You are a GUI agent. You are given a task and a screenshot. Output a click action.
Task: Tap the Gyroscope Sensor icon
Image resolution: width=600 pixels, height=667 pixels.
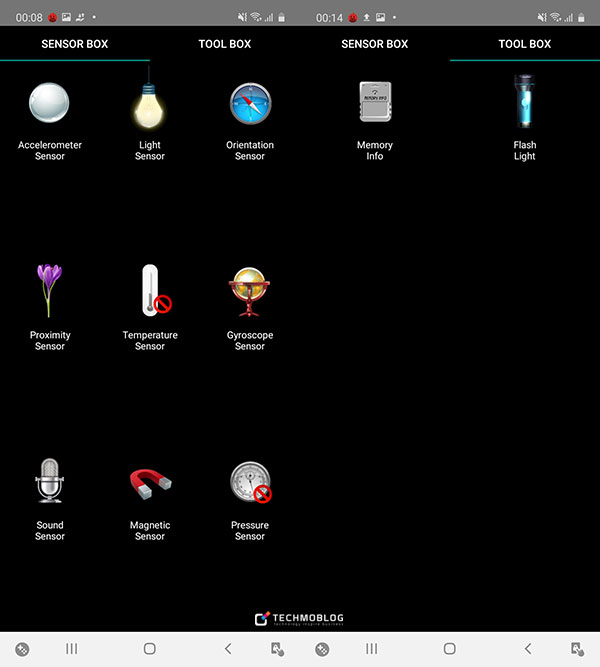point(249,291)
